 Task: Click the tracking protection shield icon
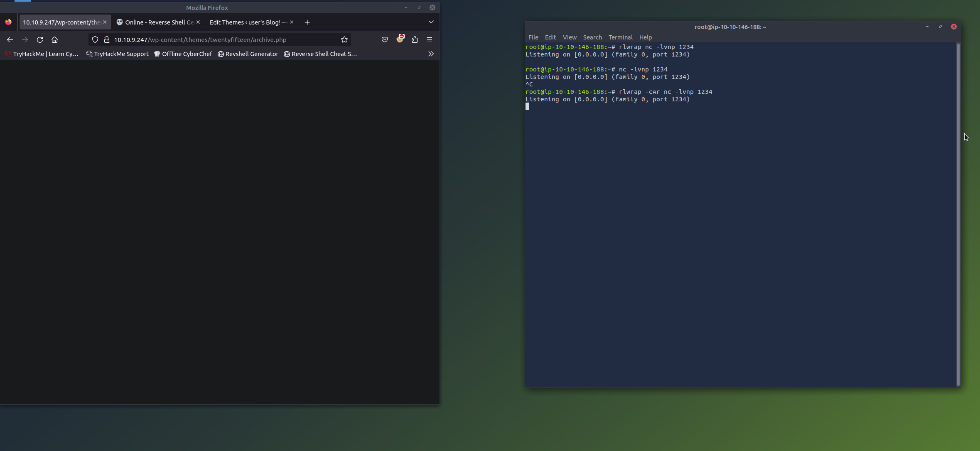pos(95,40)
